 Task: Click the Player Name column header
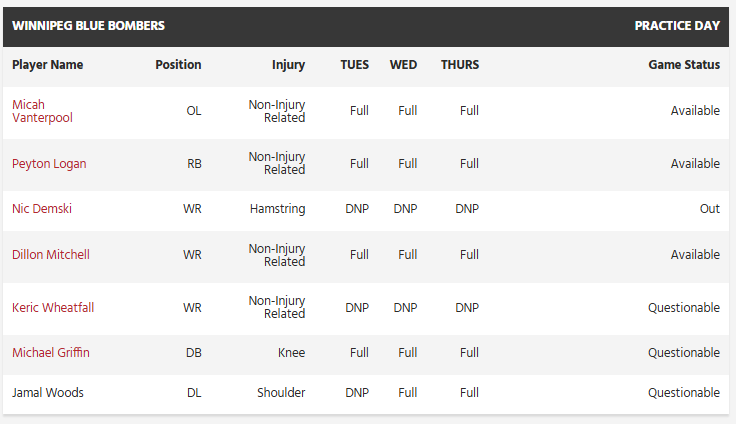coord(48,65)
